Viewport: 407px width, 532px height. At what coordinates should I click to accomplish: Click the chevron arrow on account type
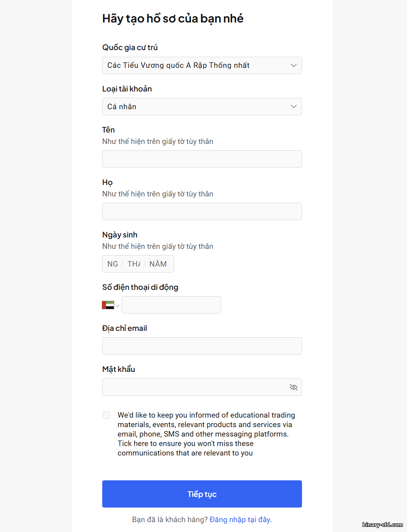(x=293, y=106)
